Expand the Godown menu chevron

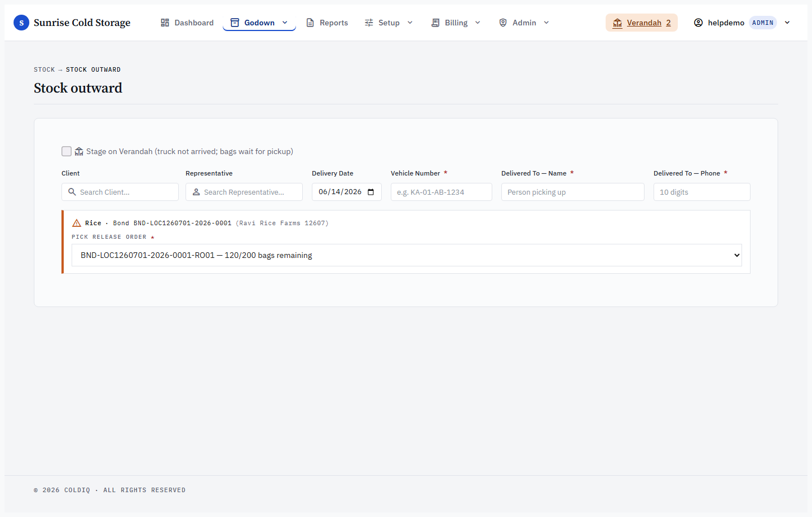click(285, 23)
